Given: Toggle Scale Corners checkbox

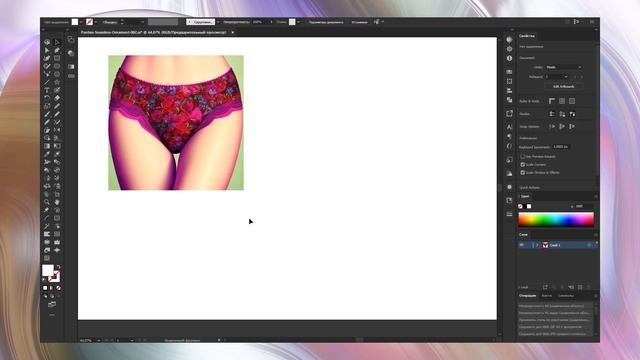Looking at the screenshot, I should (522, 164).
